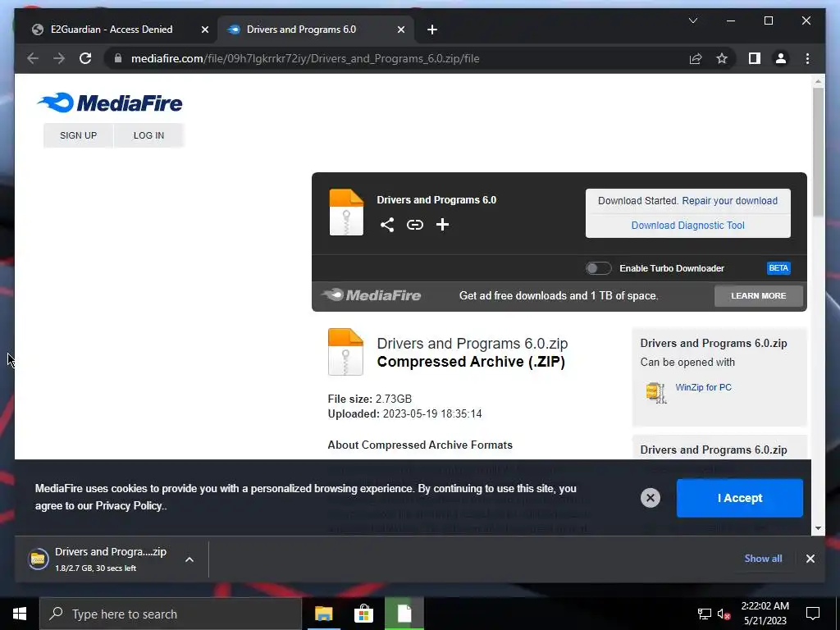The height and width of the screenshot is (630, 840).
Task: Open the tab search chevron
Action: pos(692,21)
